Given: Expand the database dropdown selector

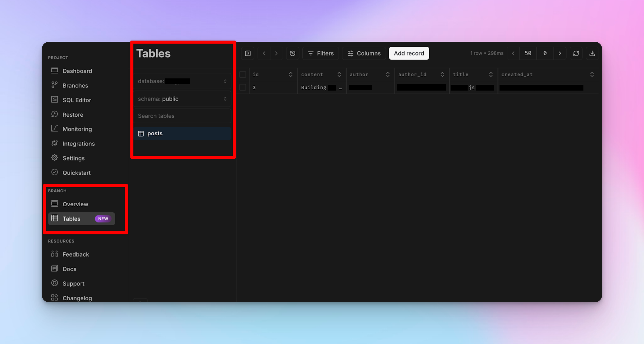Looking at the screenshot, I should coord(225,81).
